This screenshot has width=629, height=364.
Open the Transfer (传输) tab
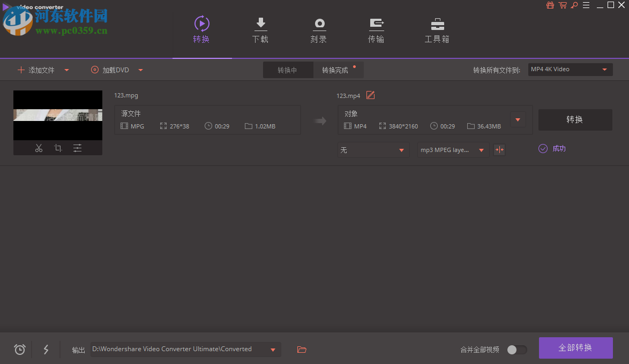tap(376, 31)
